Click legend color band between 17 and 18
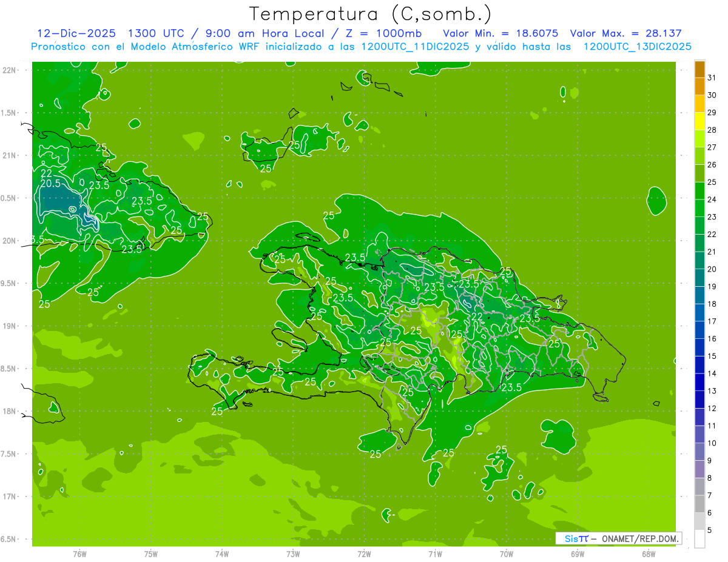The height and width of the screenshot is (562, 728). tap(699, 313)
